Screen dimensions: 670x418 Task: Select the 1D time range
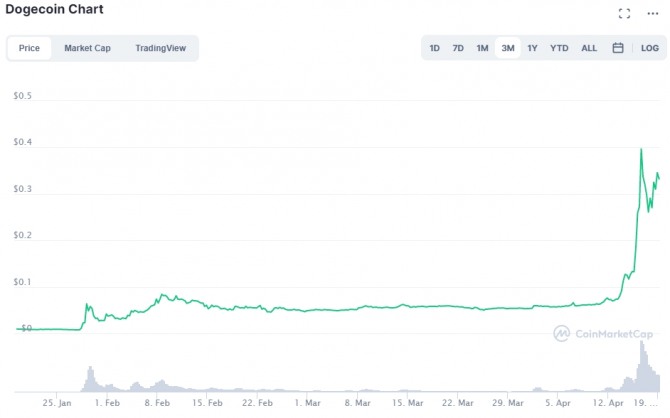435,48
